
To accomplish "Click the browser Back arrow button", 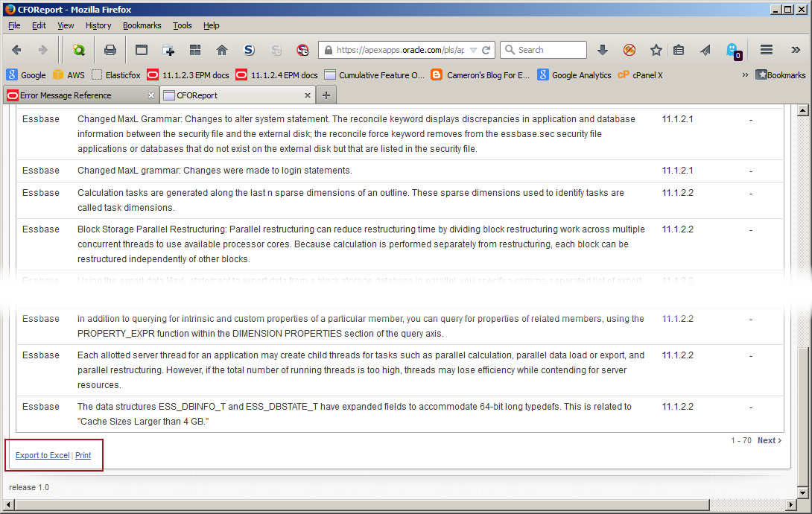I will 16,50.
